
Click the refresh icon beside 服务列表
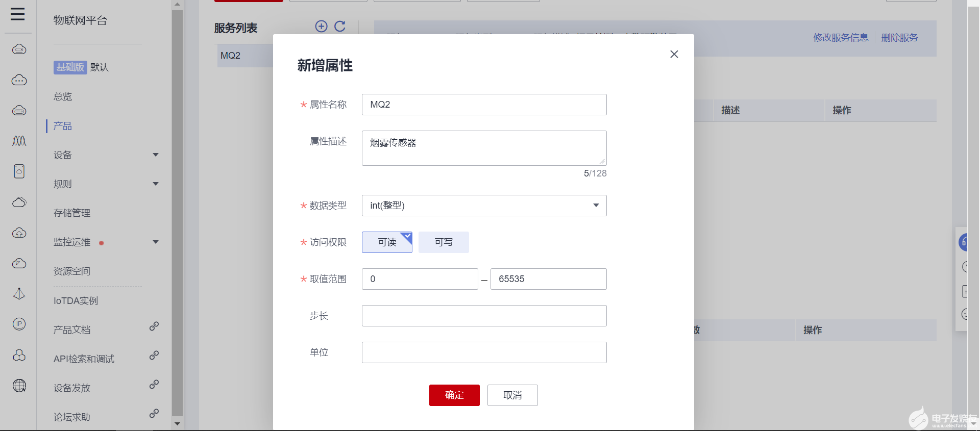coord(340,27)
